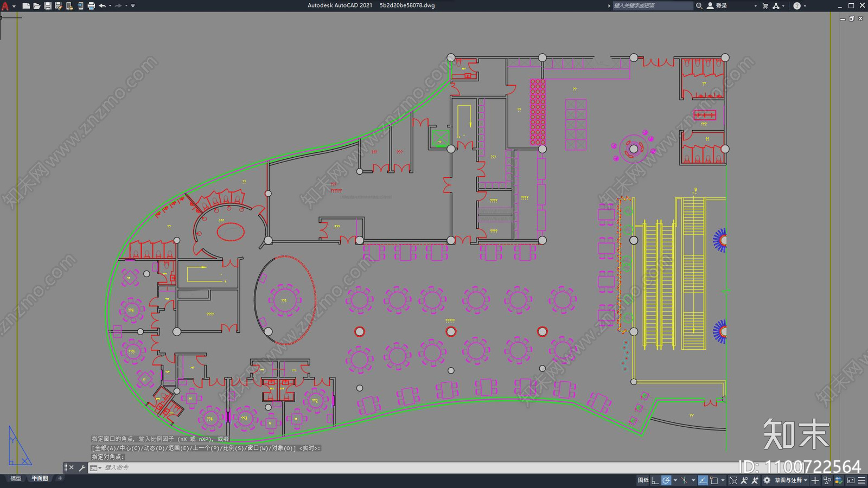Click command history line 指定对角点
Image resolution: width=868 pixels, height=488 pixels.
pyautogui.click(x=108, y=457)
